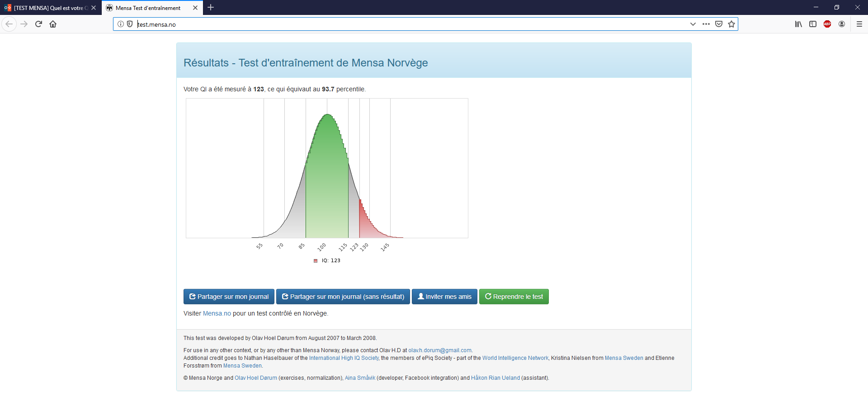Toggle the red IQ: 123 legend swatch
Viewport: 868px width, 401px height.
(316, 261)
